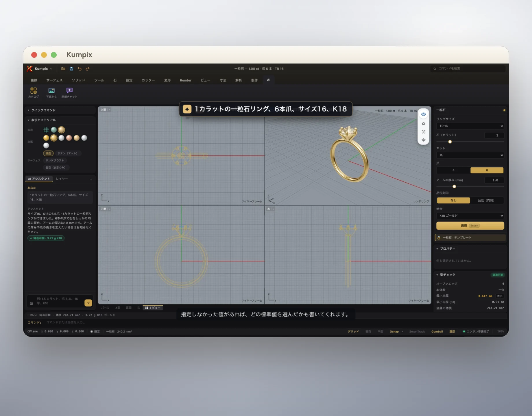
Task: Select 6 prongs option
Action: (x=487, y=170)
